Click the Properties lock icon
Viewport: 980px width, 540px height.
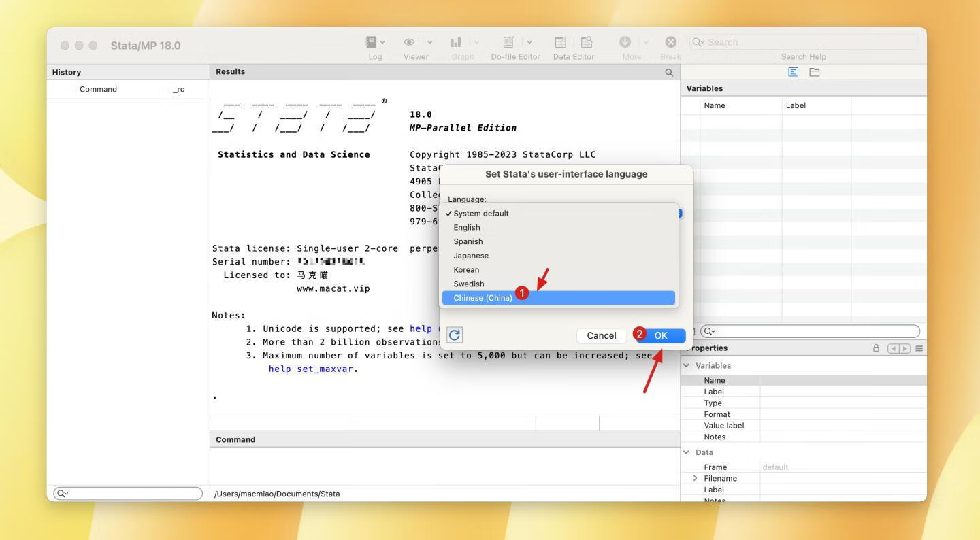(876, 348)
